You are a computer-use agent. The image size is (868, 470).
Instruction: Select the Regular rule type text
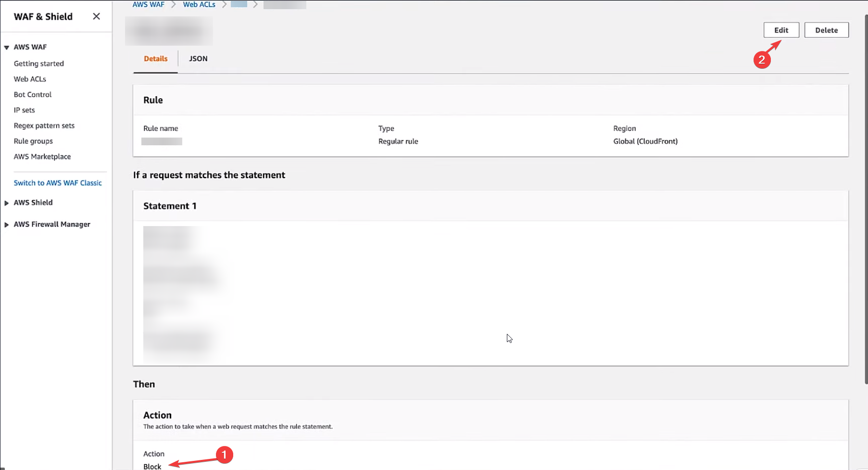tap(398, 141)
